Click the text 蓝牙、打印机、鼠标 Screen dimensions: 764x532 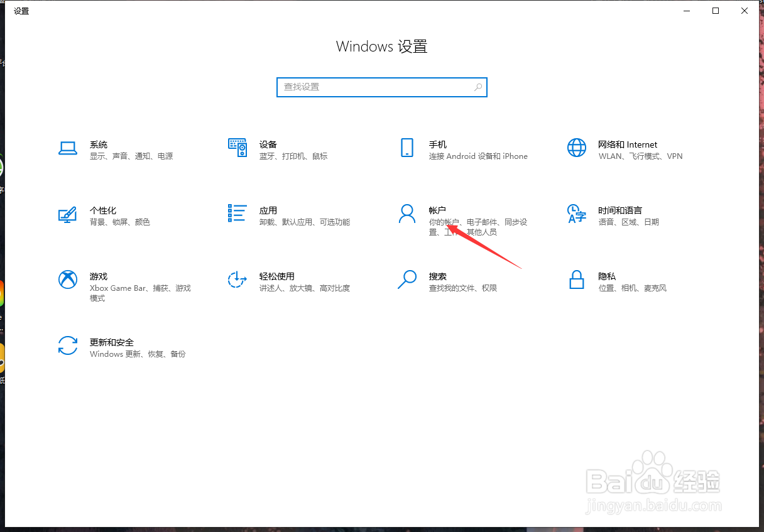[293, 156]
